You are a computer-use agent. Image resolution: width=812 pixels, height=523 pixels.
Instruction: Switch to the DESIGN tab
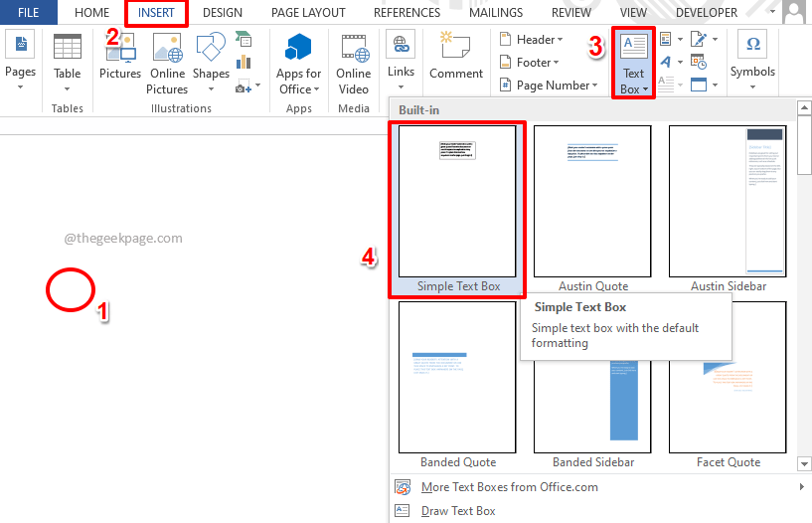coord(222,12)
